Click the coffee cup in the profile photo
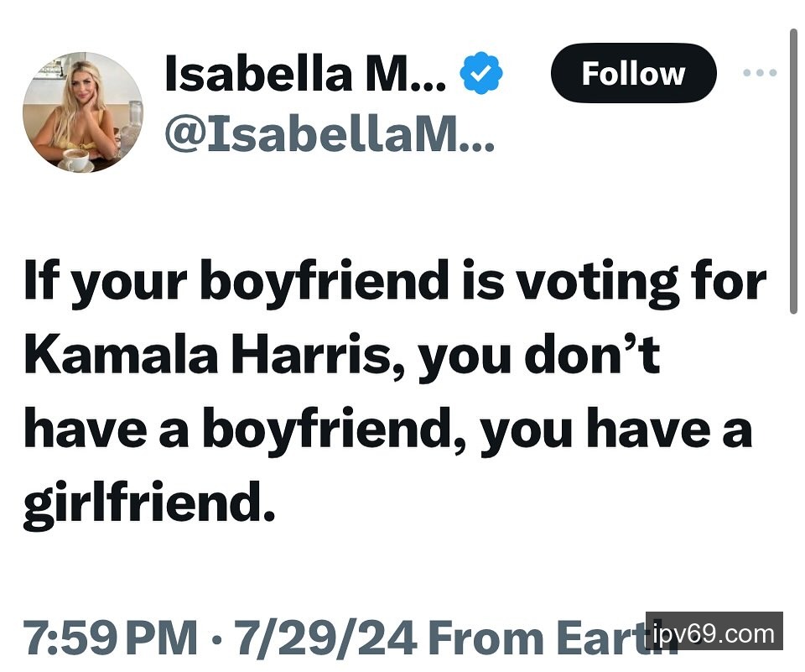The width and height of the screenshot is (805, 672). click(78, 159)
